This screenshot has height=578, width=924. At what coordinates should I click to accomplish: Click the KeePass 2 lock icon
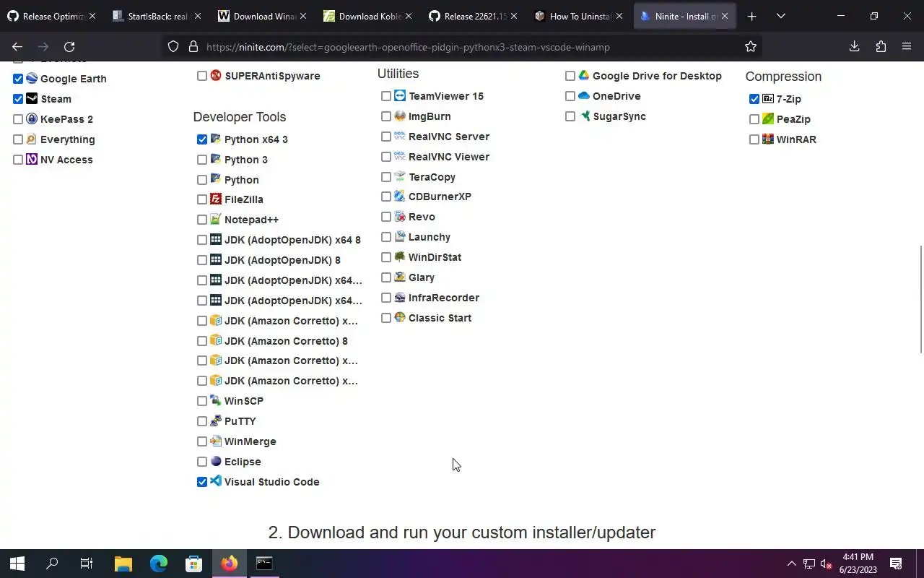point(32,118)
